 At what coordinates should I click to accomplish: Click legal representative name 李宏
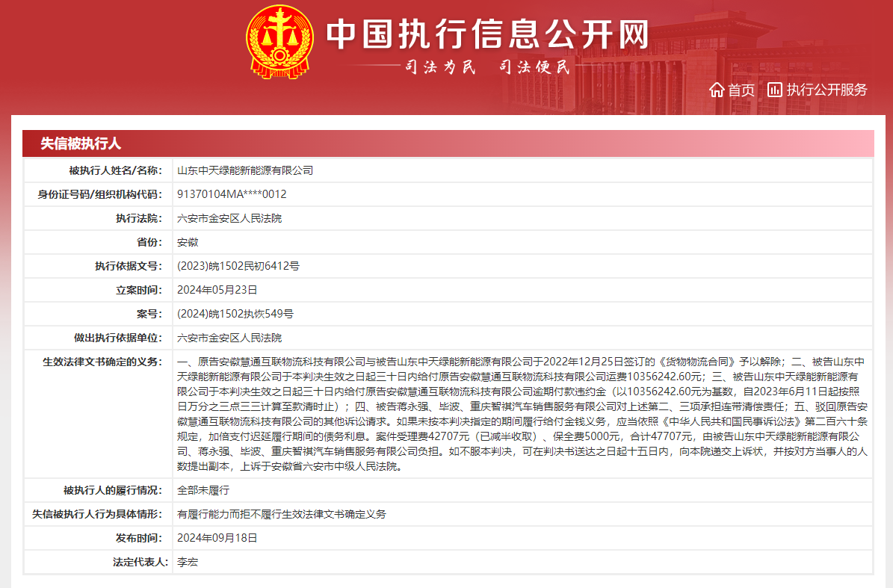pos(188,562)
